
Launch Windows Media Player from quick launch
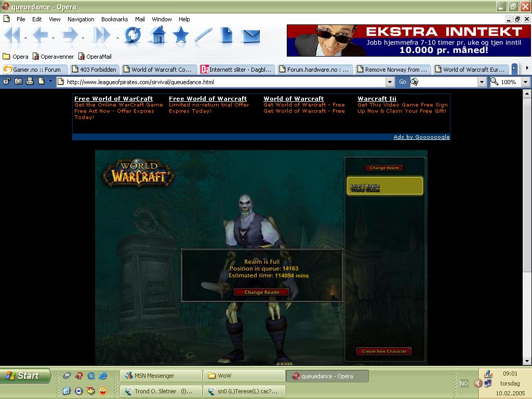pos(79,391)
